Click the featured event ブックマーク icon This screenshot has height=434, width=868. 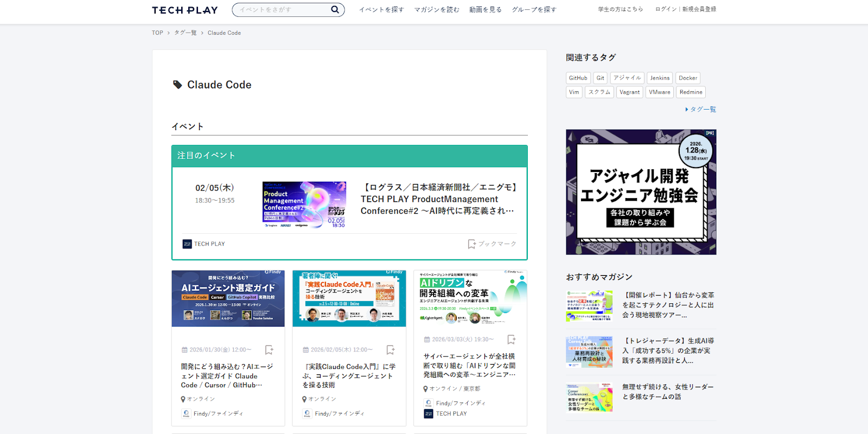472,244
